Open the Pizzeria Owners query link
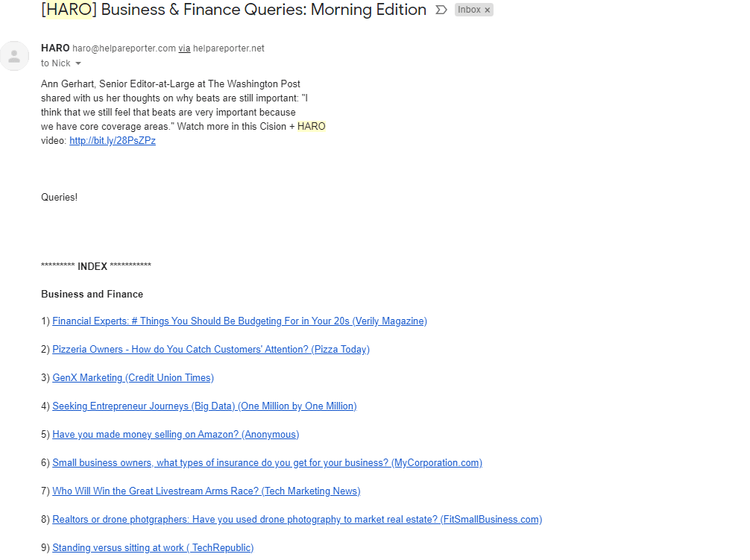Viewport: 750px width, 560px height. pyautogui.click(x=211, y=349)
